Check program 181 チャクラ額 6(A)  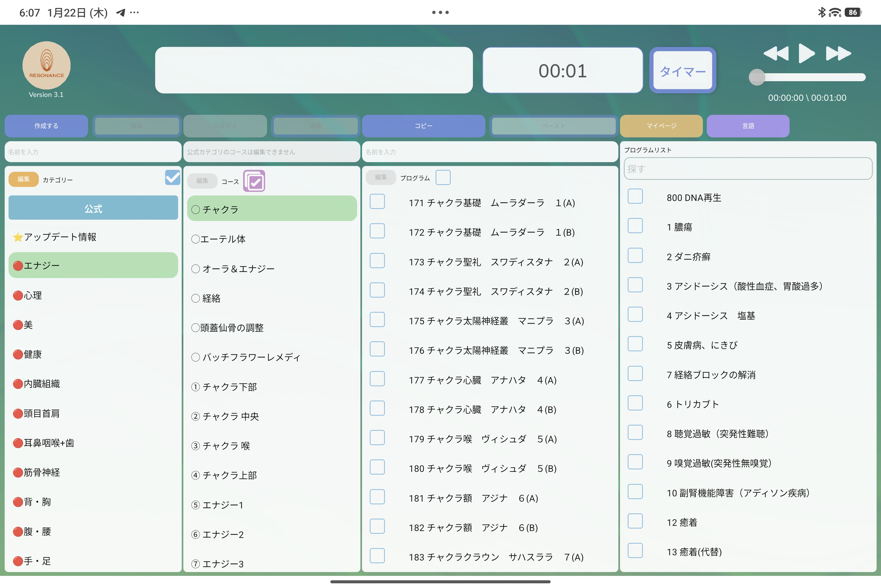click(x=377, y=497)
